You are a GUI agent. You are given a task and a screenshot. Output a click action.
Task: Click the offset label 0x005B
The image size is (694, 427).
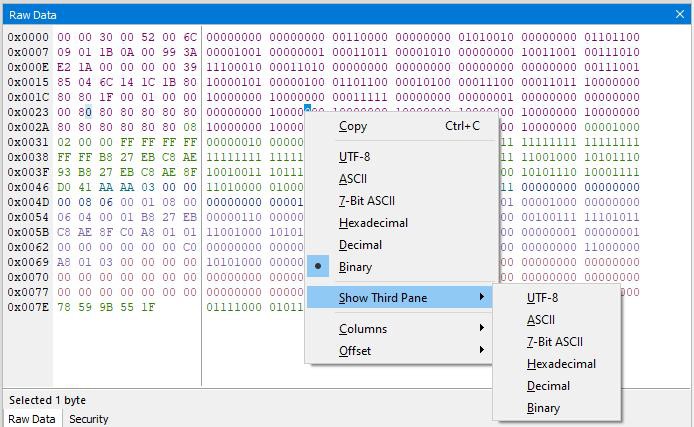click(28, 232)
